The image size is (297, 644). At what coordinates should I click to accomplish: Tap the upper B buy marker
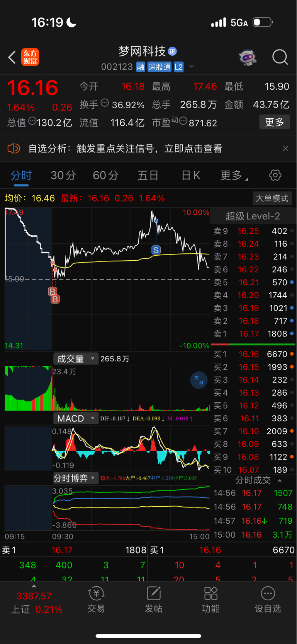pyautogui.click(x=53, y=291)
